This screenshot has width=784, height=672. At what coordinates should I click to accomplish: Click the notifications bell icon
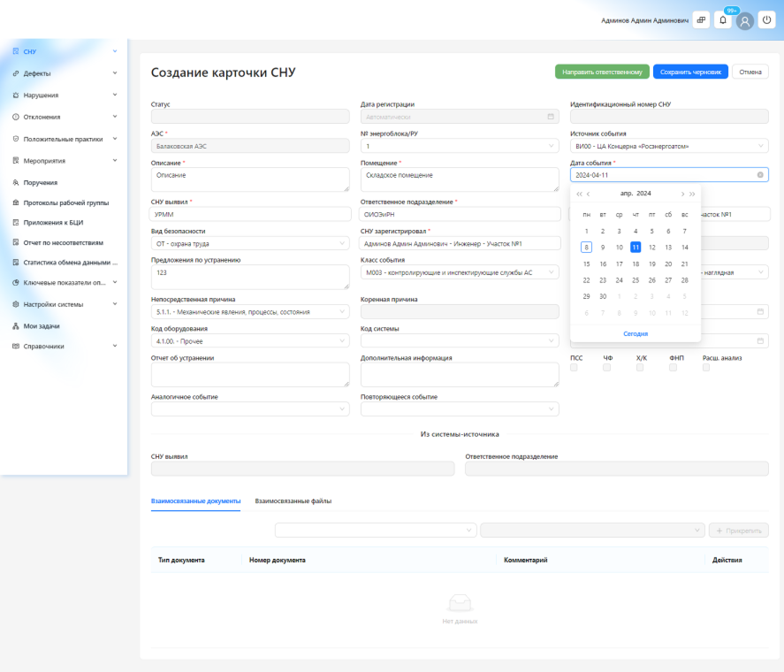[x=723, y=20]
